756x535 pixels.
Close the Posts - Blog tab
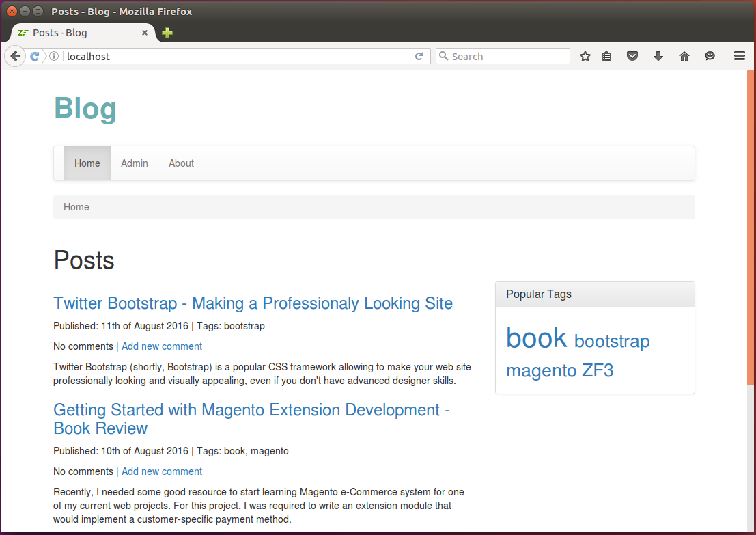pyautogui.click(x=144, y=33)
